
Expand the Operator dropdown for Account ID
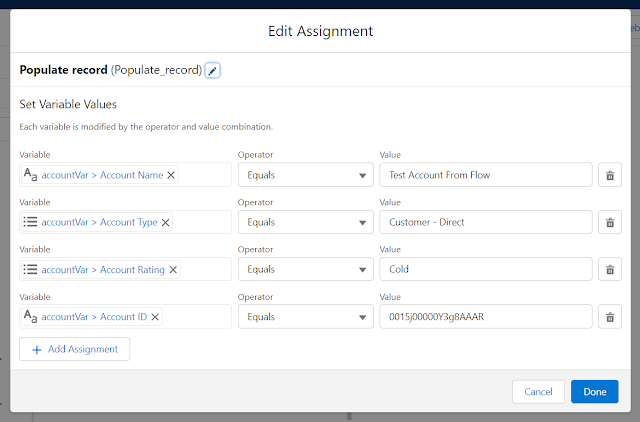point(306,317)
